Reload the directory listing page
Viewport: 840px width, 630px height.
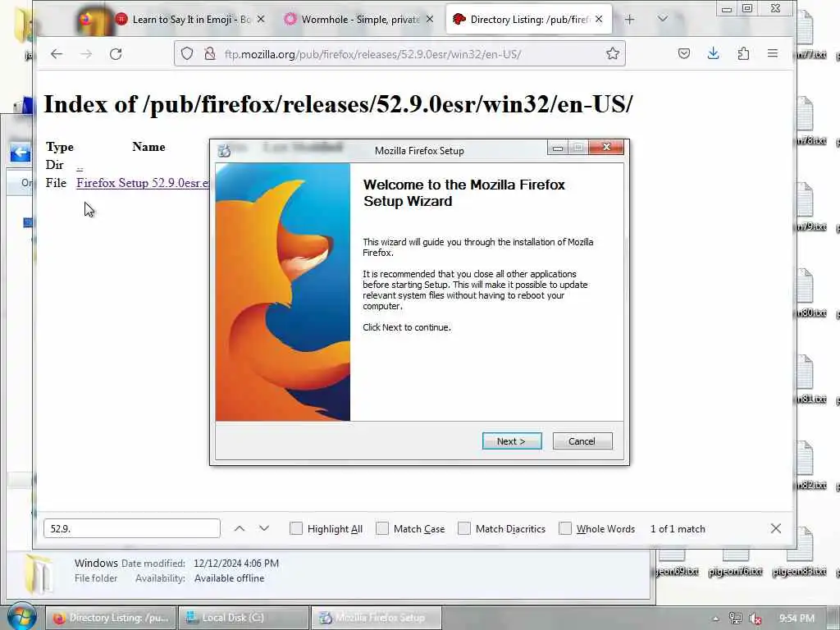tap(116, 53)
